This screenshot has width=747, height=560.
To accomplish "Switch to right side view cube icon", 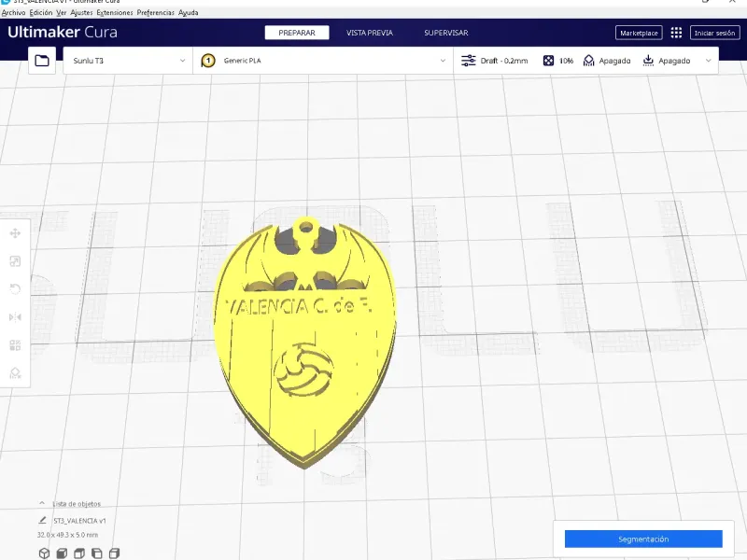I will pyautogui.click(x=114, y=553).
